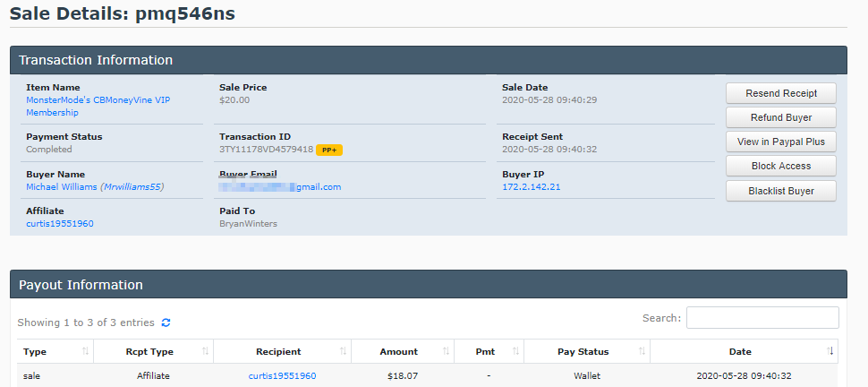Focus the payout Search input field

[762, 318]
